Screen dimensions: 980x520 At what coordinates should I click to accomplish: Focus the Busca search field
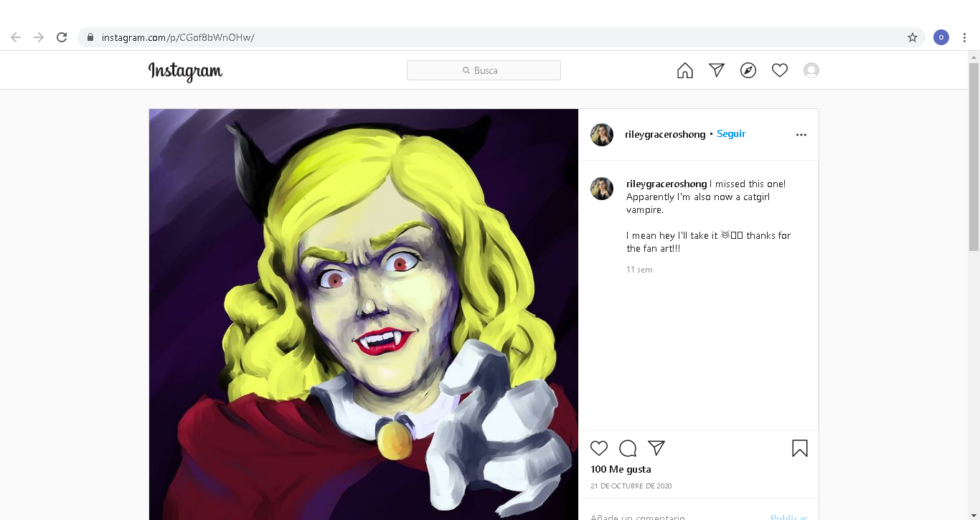[484, 70]
